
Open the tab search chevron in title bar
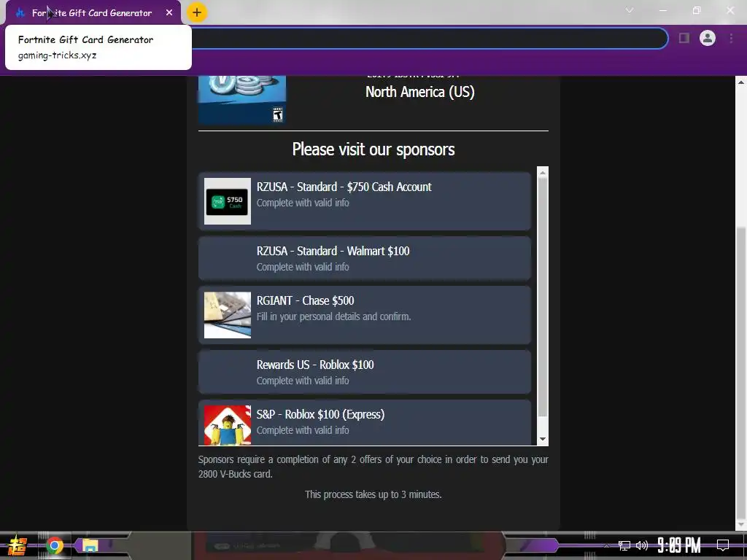tap(630, 10)
